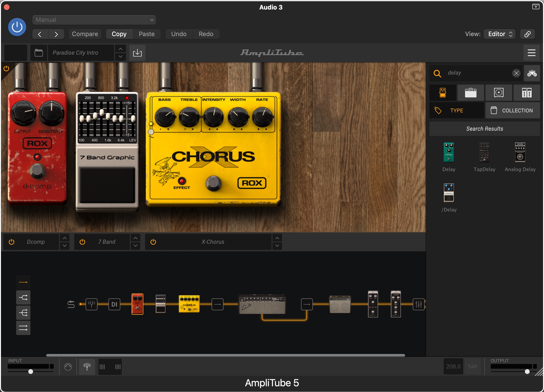Select the parallel lines routing icon
The image size is (544, 392).
point(23,328)
